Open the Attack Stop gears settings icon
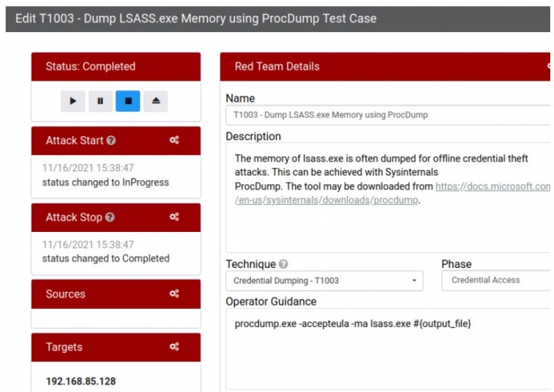This screenshot has width=554, height=392. coord(174,217)
